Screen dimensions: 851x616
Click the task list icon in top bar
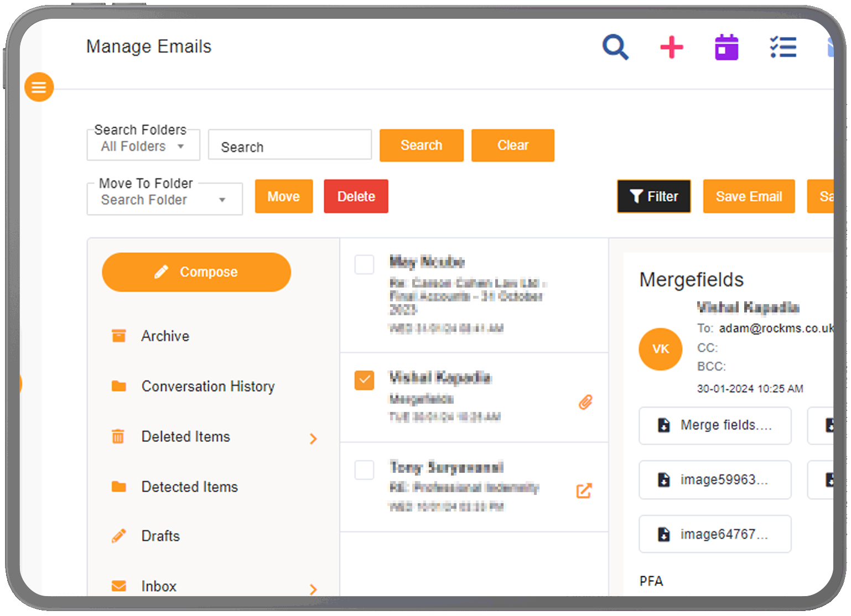click(783, 48)
